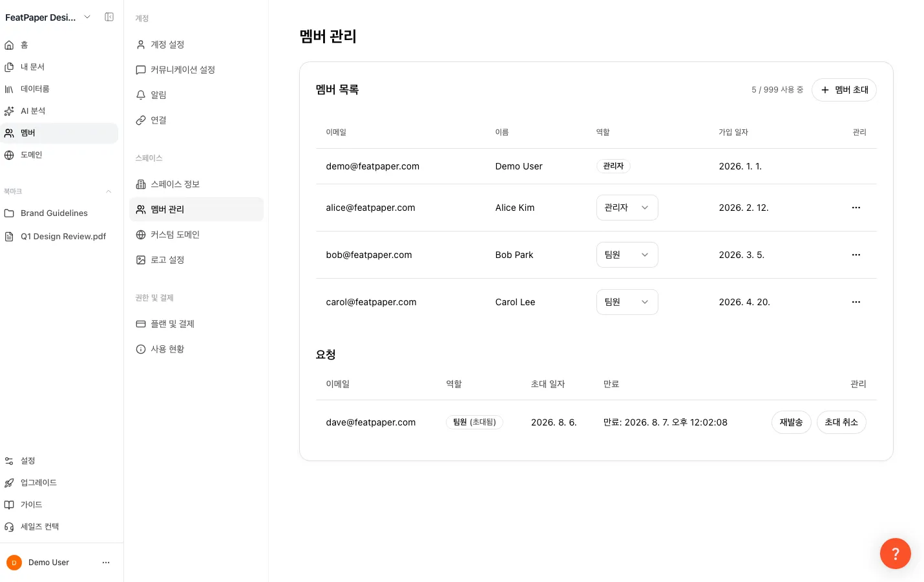Open 커스텀 도메인 settings

(x=196, y=235)
